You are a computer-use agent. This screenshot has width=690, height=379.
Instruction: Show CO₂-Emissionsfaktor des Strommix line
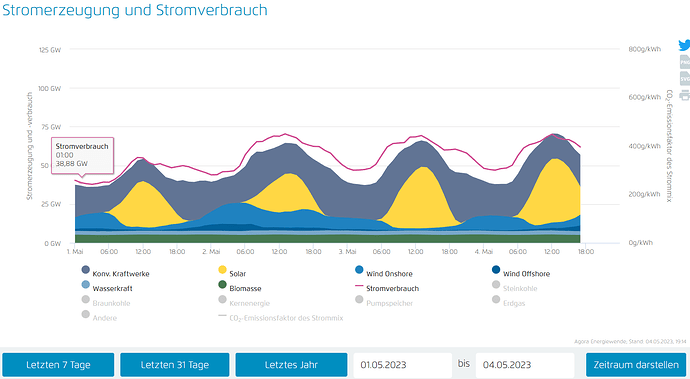click(280, 317)
